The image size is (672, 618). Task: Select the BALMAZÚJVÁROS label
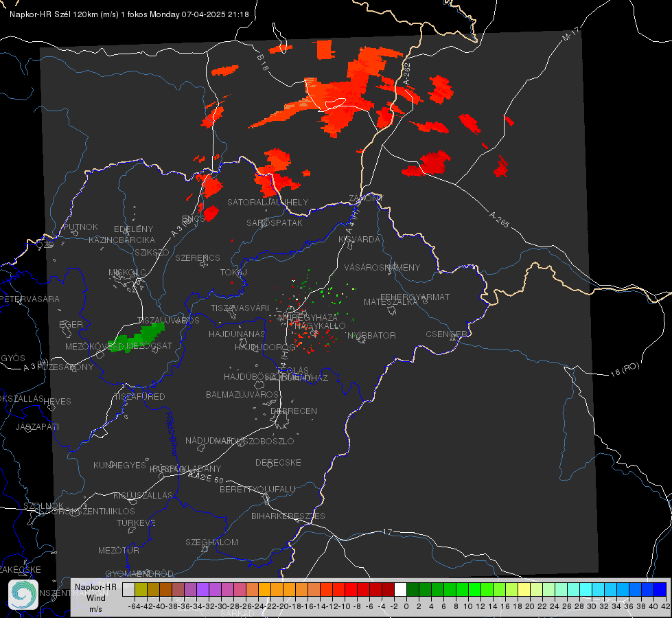tap(242, 394)
